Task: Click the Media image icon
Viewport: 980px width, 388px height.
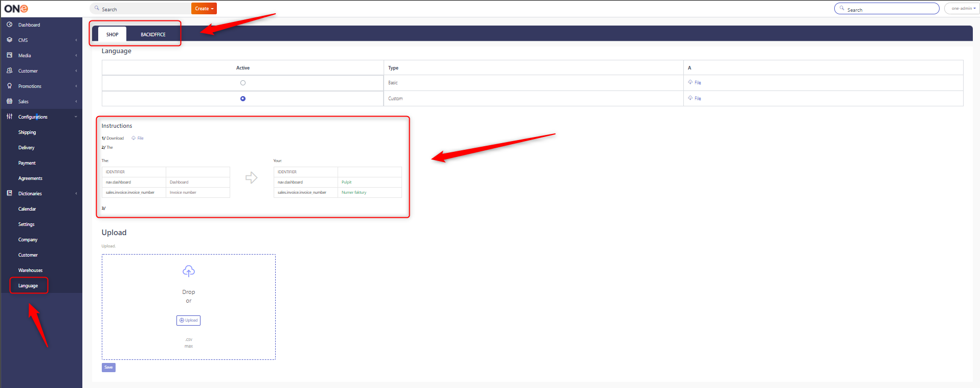Action: click(9, 55)
